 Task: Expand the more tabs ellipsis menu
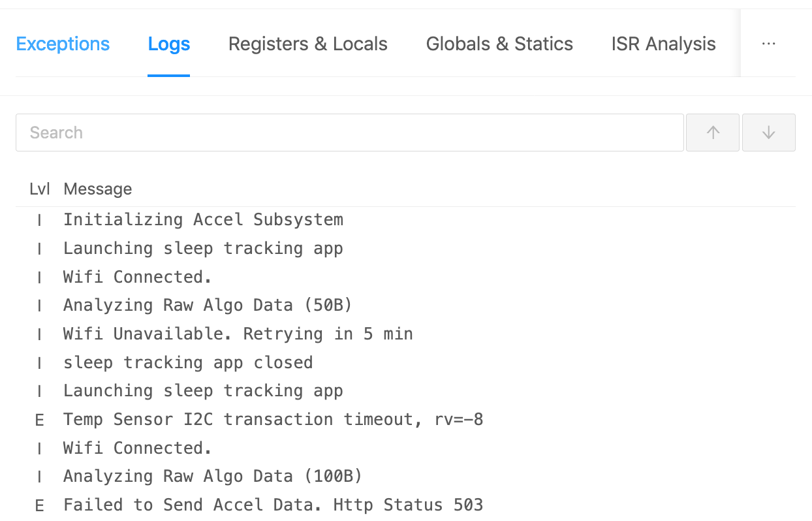768,44
